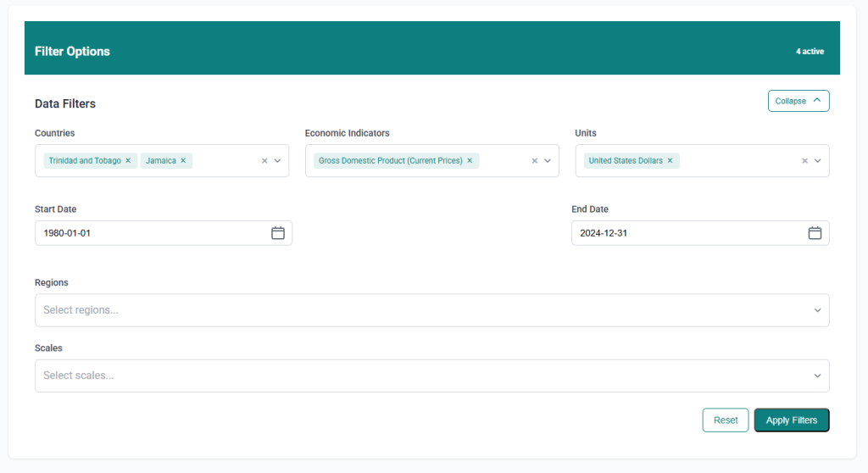This screenshot has height=473, width=868.
Task: Click the Apply Filters button
Action: point(791,420)
